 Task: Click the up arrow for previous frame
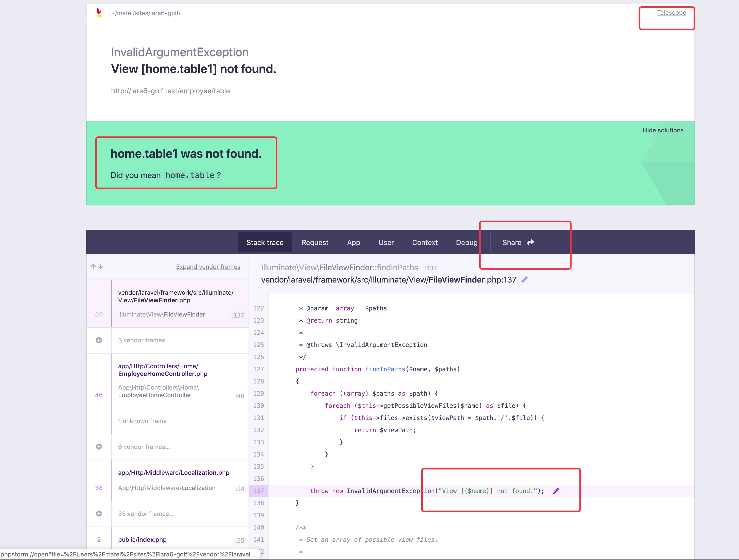(93, 266)
